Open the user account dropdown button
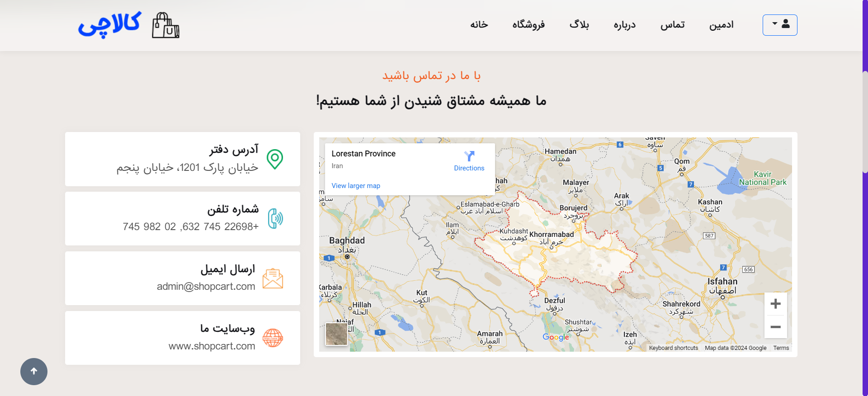This screenshot has width=868, height=396. coord(780,25)
